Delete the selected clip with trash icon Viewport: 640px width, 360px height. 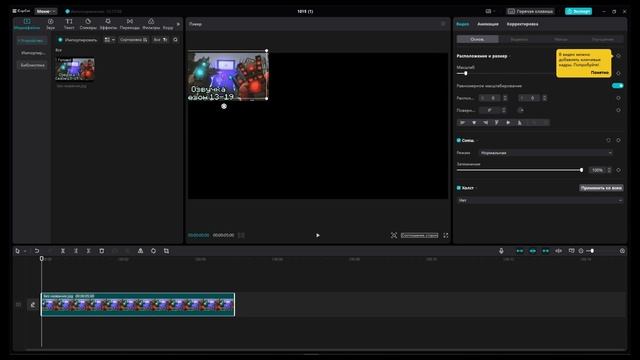102,251
